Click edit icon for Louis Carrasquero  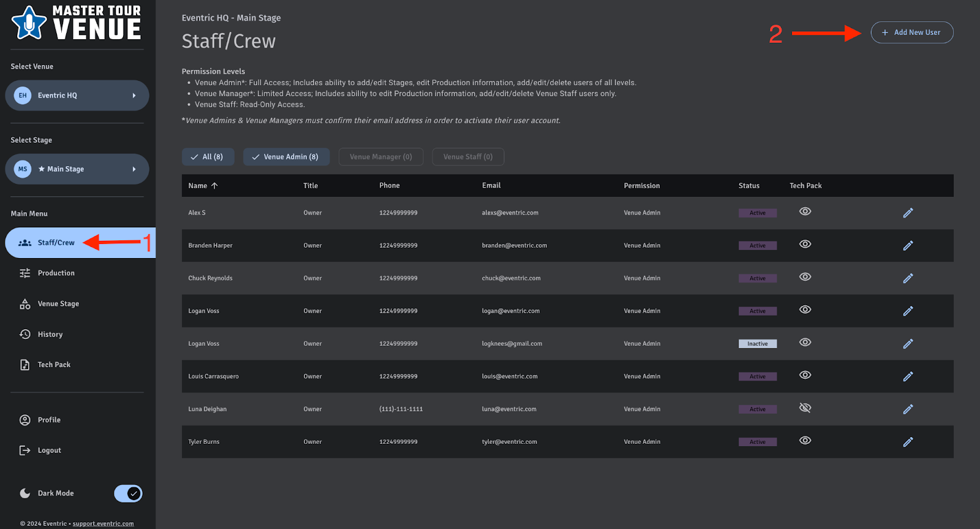[908, 376]
